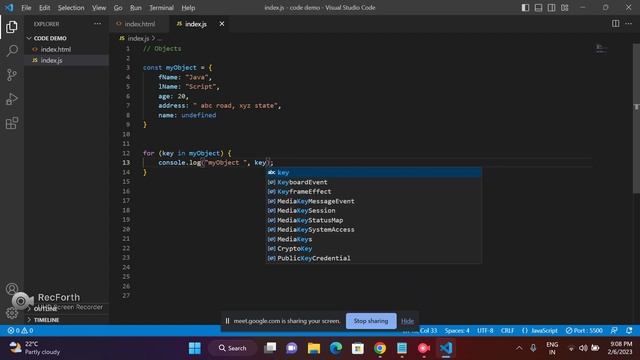Choose the MediaKeyMessageEvent suggestion
This screenshot has width=640, height=360.
374,201
